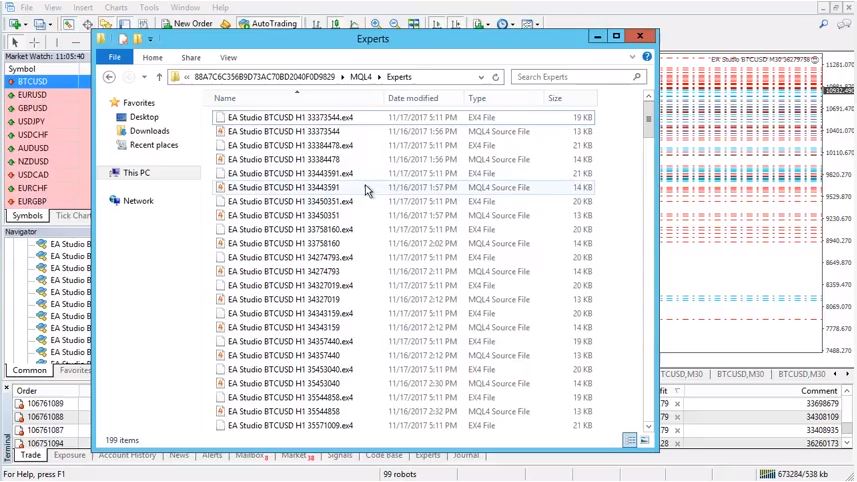Click the Quick Access Toolbar dropdown arrow
The image size is (857, 482).
(x=151, y=39)
